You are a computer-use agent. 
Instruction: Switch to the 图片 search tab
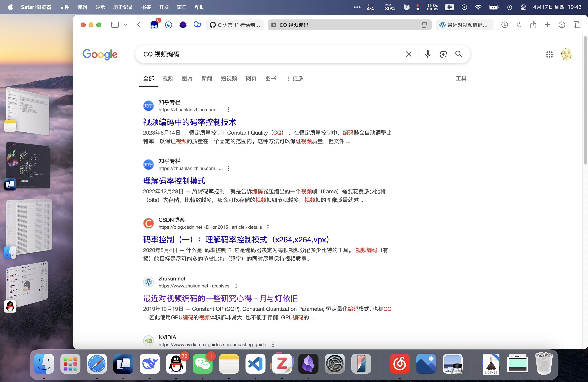[x=187, y=78]
